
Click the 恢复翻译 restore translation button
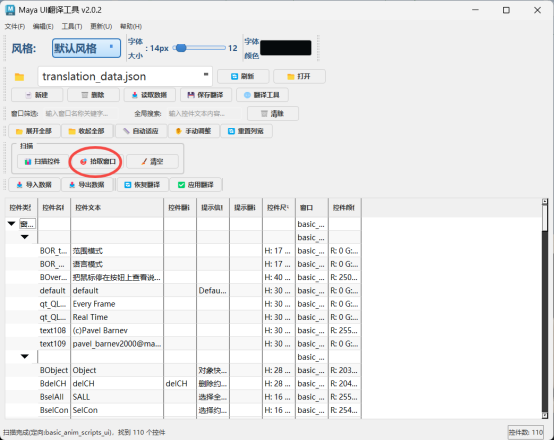pos(142,184)
